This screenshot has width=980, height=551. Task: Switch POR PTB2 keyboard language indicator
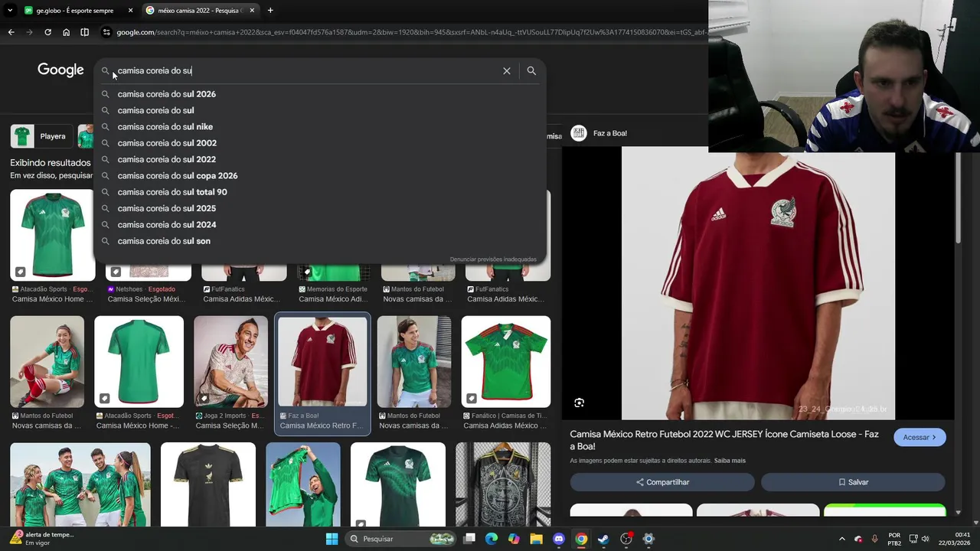(894, 539)
